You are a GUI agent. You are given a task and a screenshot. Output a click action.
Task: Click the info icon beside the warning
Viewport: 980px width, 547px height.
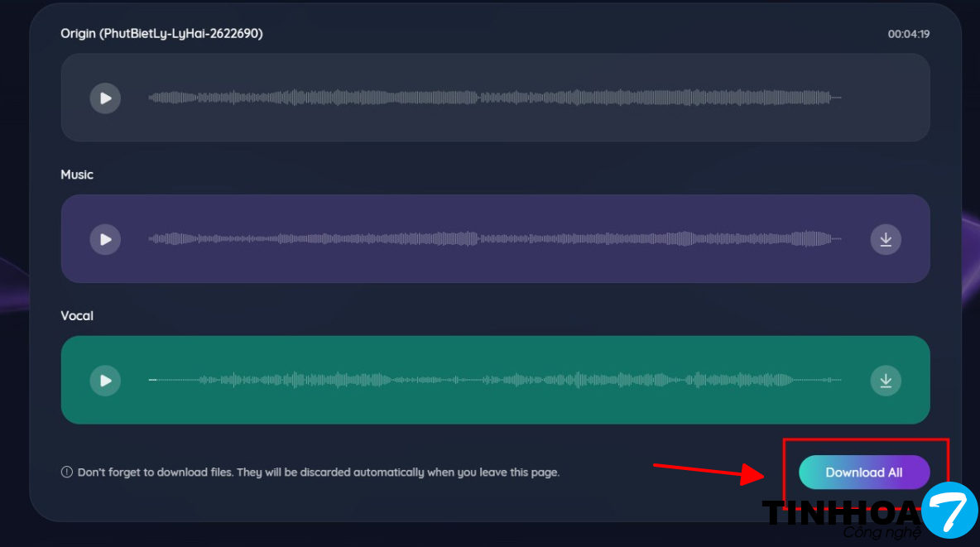[x=67, y=473]
